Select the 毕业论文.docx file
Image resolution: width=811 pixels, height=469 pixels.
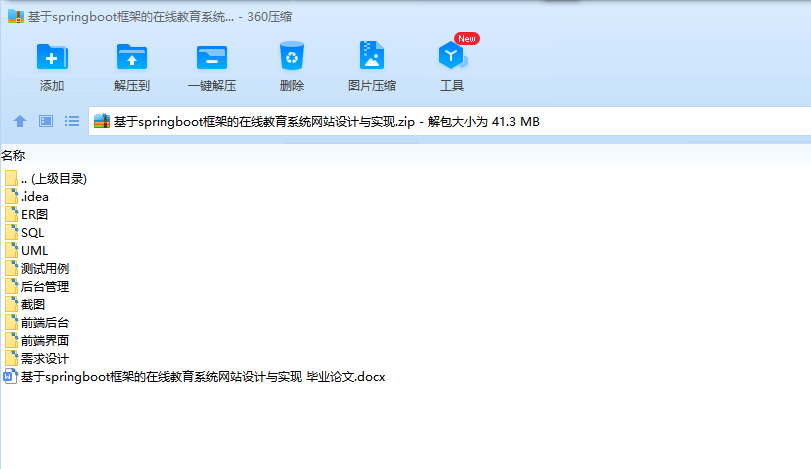tap(203, 377)
